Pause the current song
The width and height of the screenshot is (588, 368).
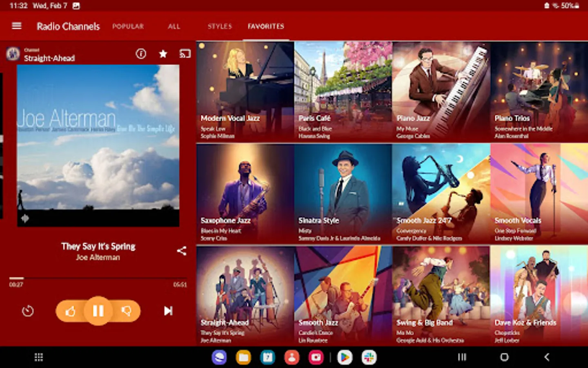click(98, 311)
